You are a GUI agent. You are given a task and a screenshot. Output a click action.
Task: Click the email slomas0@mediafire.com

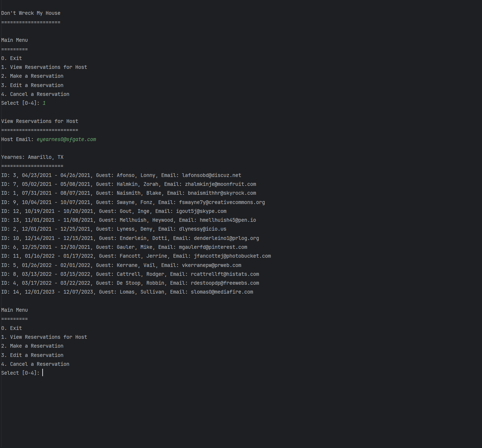tap(222, 292)
